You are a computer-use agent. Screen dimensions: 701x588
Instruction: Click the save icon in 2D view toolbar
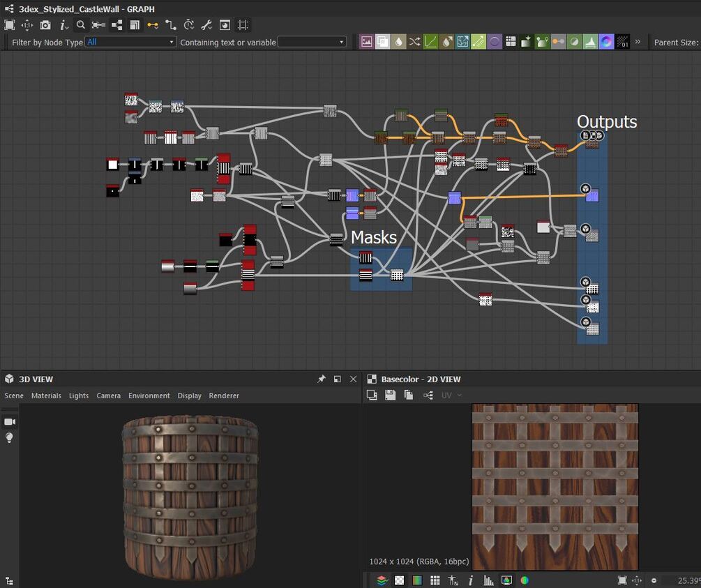(x=390, y=395)
